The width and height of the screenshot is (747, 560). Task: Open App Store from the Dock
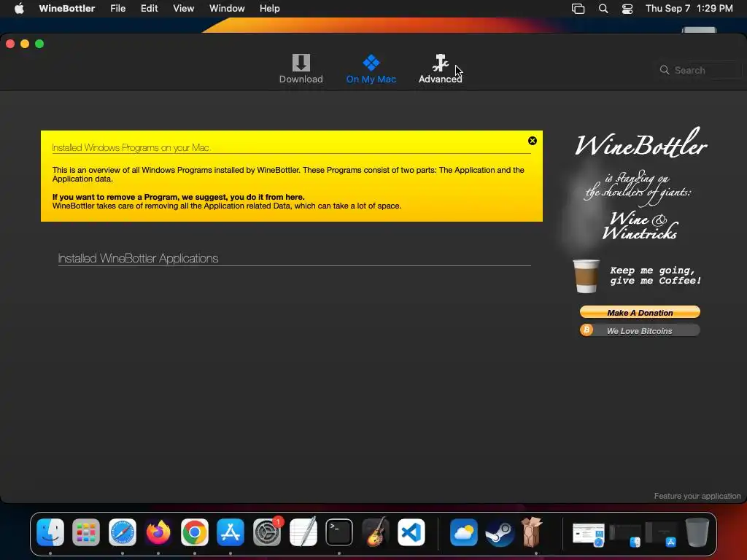[x=231, y=532]
